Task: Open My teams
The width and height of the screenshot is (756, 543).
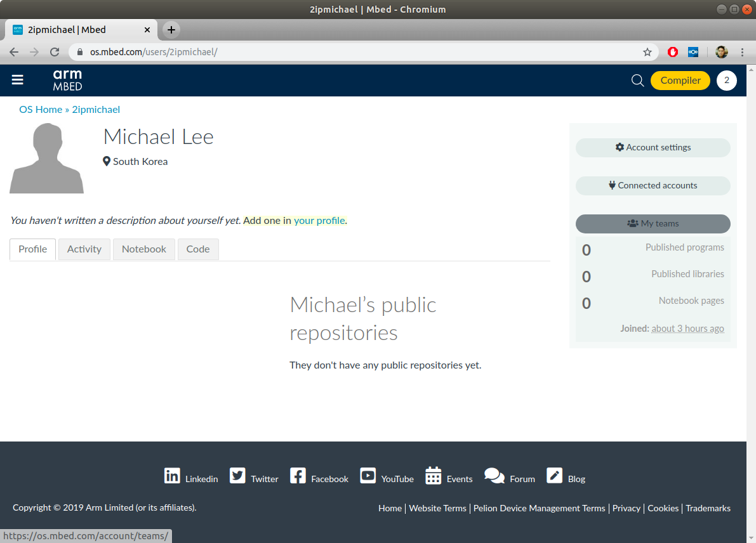Action: [x=653, y=223]
